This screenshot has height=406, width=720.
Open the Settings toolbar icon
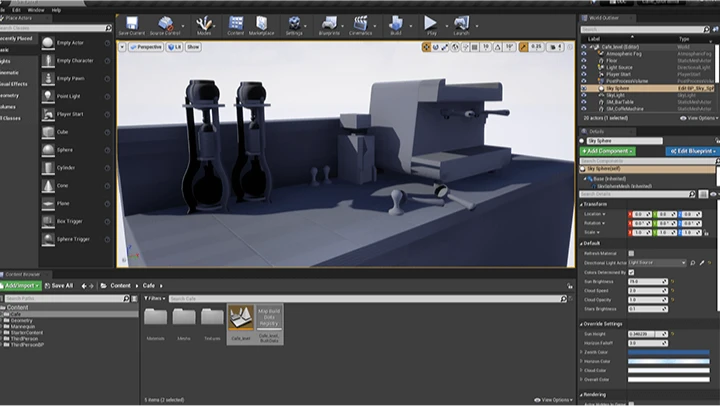tap(294, 25)
